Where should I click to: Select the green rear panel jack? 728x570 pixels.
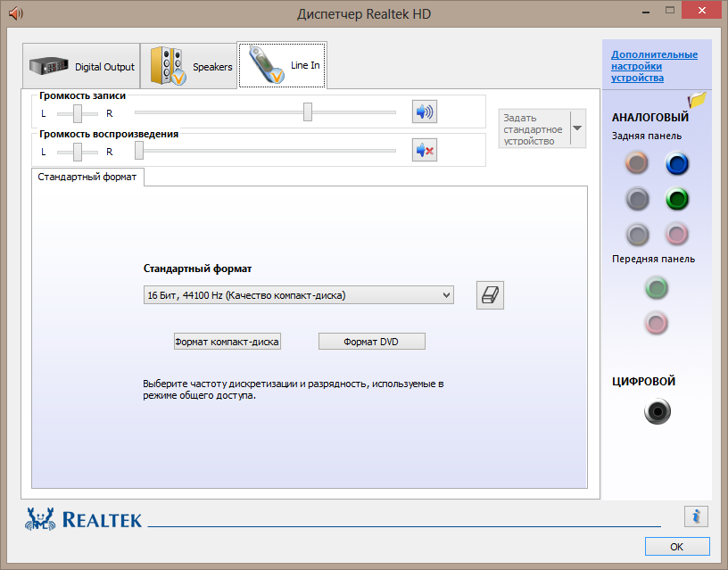click(x=677, y=199)
